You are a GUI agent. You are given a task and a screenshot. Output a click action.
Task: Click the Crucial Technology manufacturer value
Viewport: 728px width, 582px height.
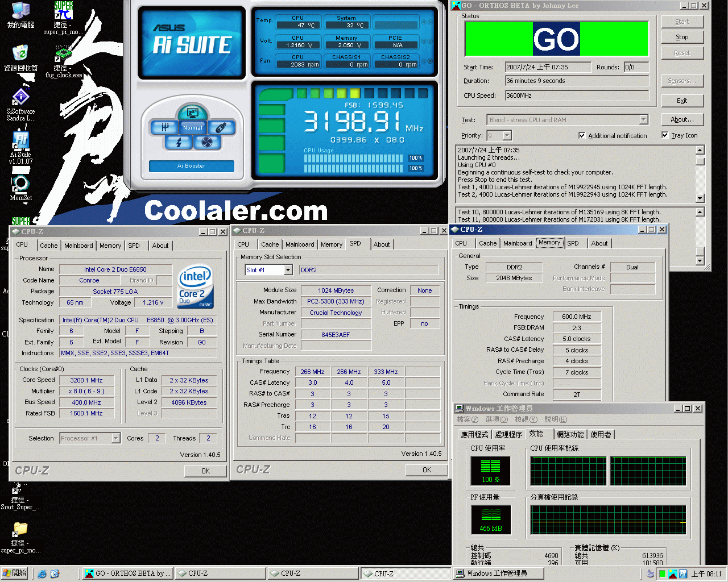[x=336, y=313]
